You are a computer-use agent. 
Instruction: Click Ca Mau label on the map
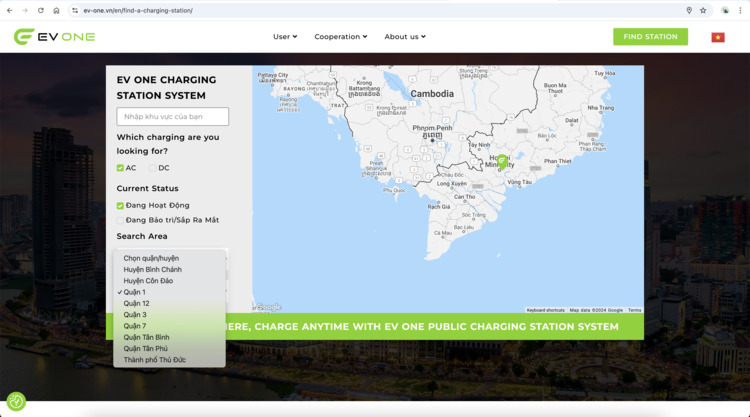(443, 233)
